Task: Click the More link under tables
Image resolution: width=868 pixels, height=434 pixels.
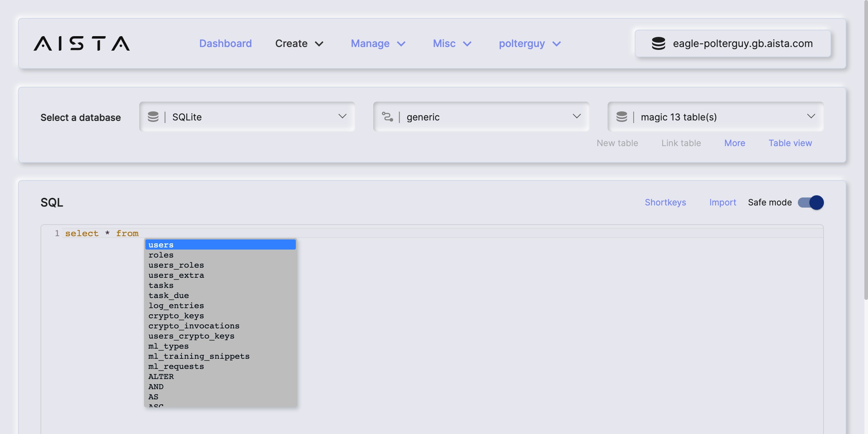Action: point(735,143)
